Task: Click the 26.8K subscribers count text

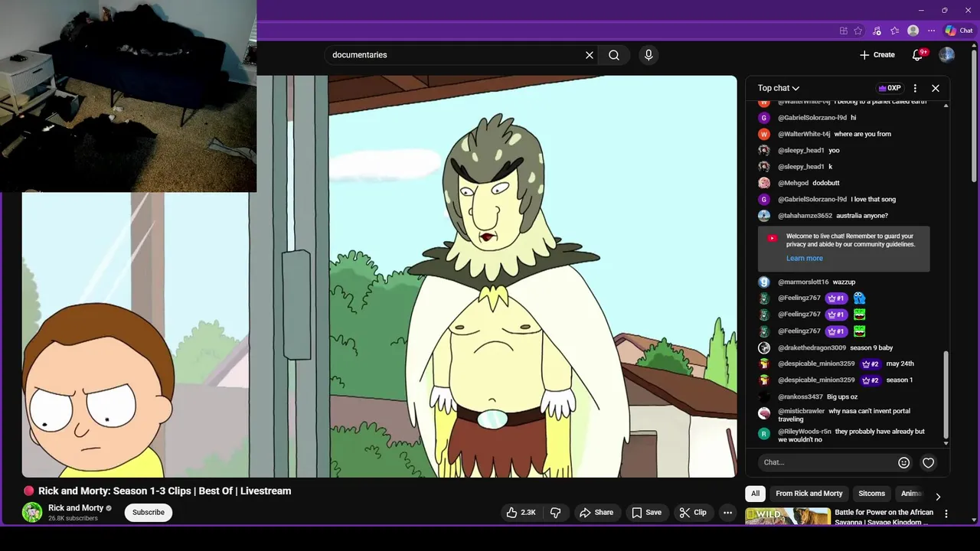Action: (73, 519)
